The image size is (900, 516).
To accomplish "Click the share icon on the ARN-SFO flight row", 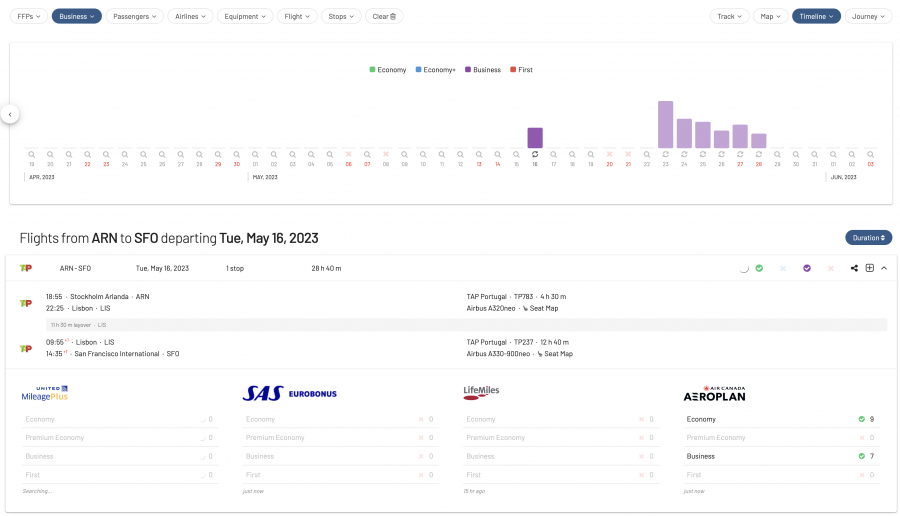I will (x=854, y=268).
